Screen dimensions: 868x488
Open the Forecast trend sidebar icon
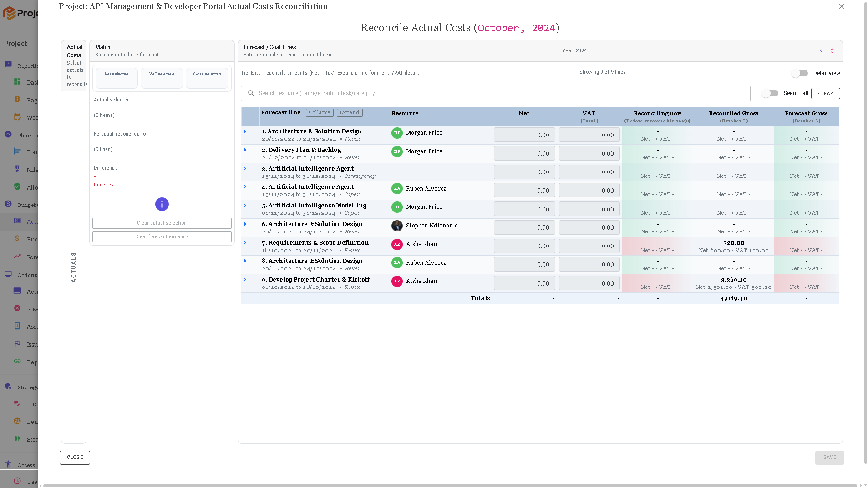pyautogui.click(x=17, y=257)
